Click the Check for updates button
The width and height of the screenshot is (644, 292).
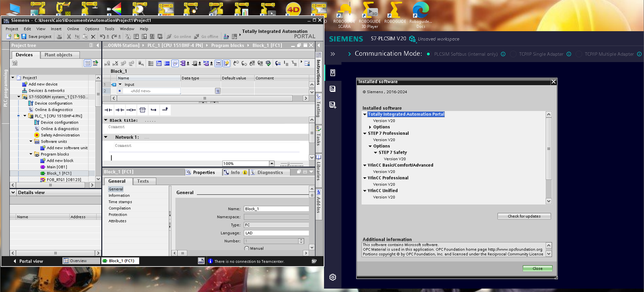click(524, 216)
